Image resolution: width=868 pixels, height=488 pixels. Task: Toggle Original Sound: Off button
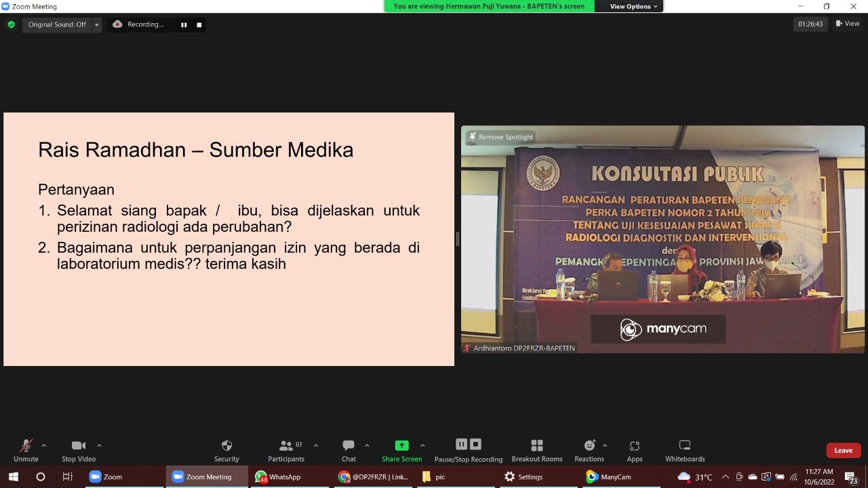tap(57, 24)
